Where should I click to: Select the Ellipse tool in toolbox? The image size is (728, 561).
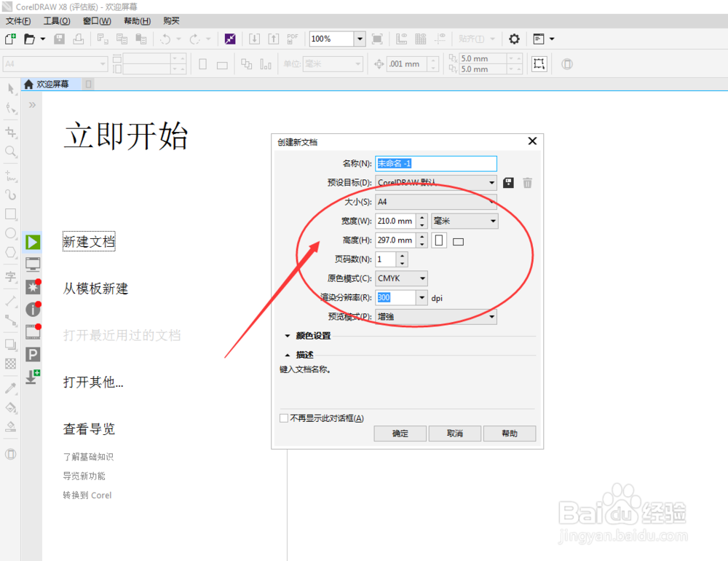coord(11,233)
